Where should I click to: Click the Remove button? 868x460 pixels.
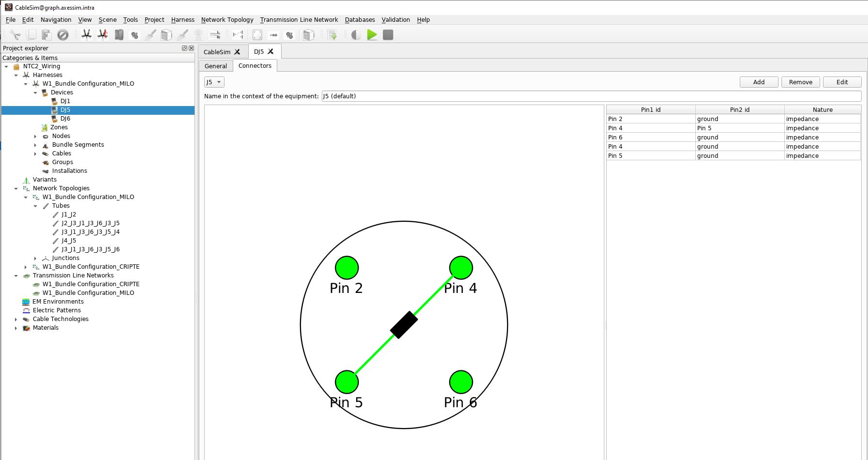pyautogui.click(x=800, y=82)
